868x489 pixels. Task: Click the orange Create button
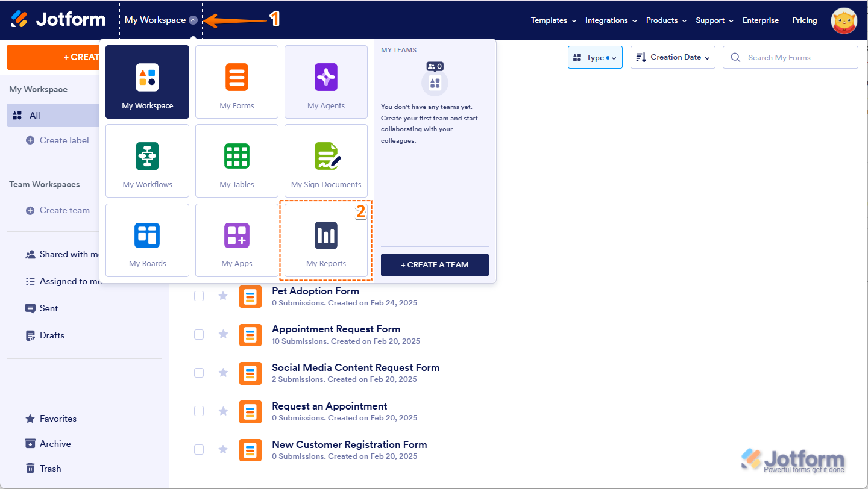coord(54,57)
